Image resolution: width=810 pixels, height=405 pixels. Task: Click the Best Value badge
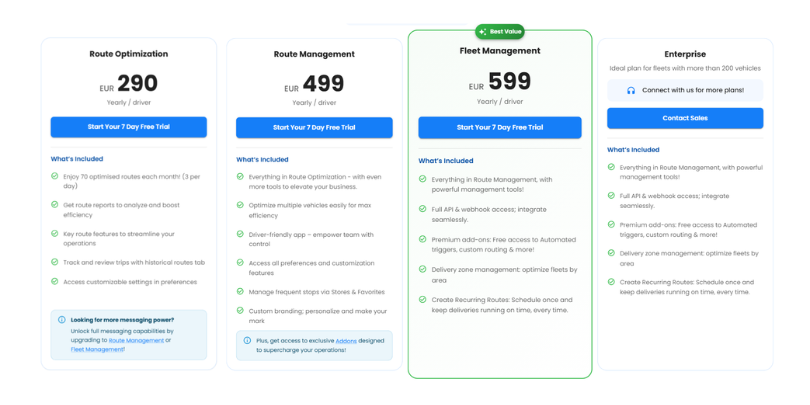499,32
